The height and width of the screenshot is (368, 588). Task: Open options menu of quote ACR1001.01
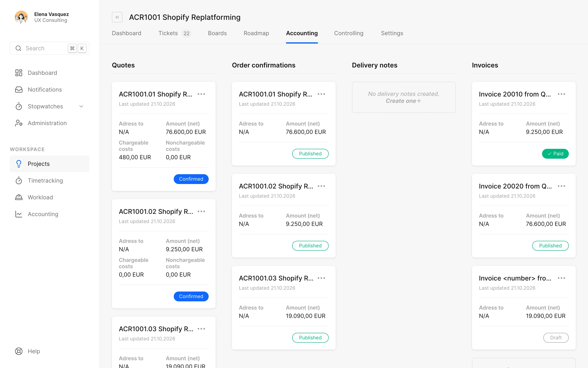coord(201,94)
